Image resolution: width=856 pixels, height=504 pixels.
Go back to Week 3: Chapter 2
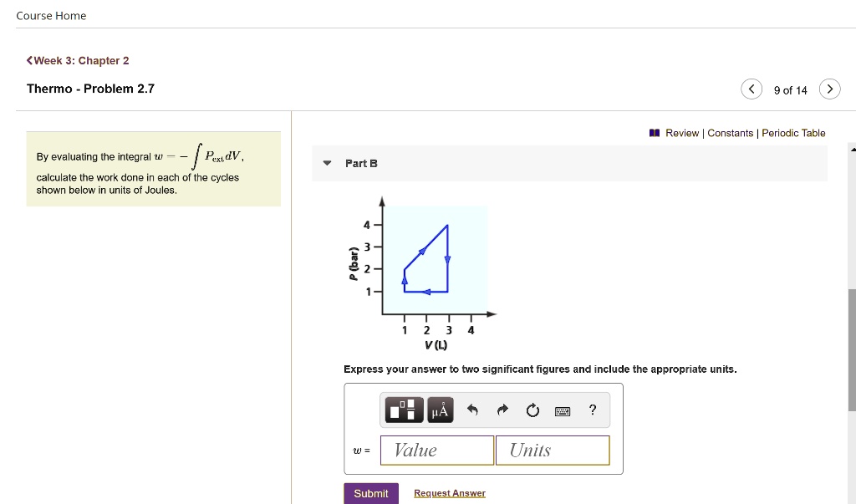coord(78,61)
